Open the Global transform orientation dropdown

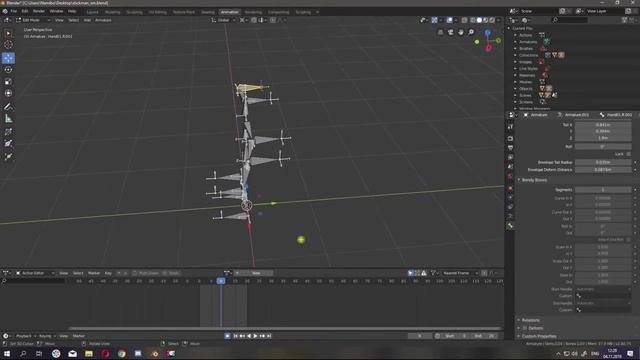coord(223,20)
